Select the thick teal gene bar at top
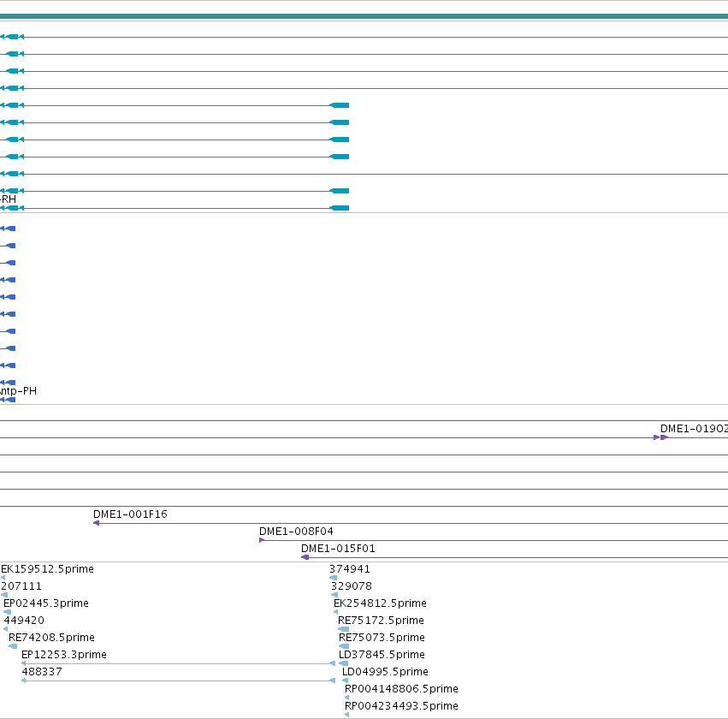This screenshot has height=719, width=728. point(364,16)
